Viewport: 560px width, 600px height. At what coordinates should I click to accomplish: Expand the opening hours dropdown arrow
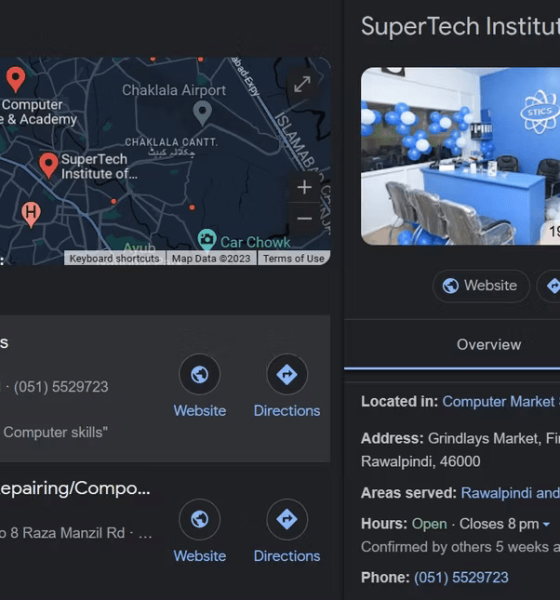(x=546, y=524)
